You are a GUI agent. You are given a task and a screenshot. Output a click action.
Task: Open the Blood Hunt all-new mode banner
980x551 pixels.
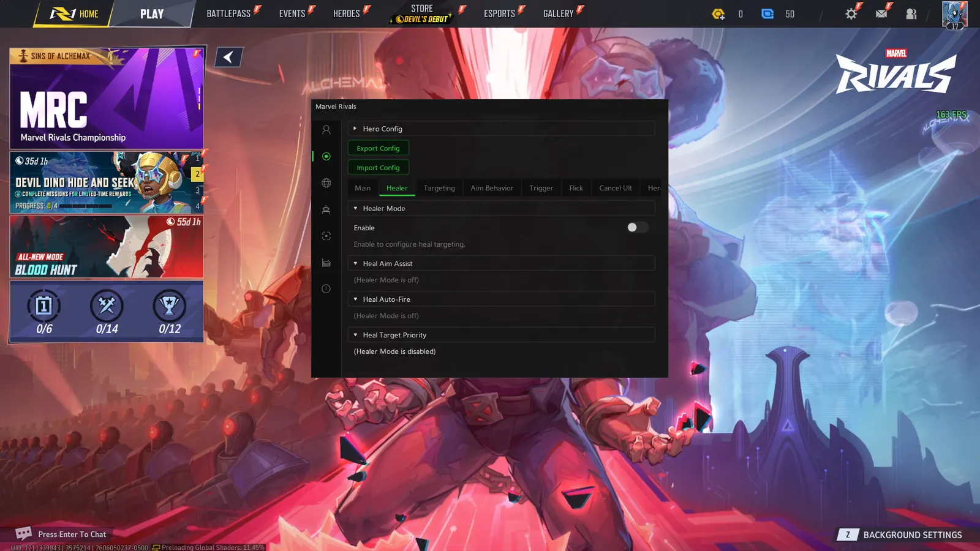click(107, 247)
